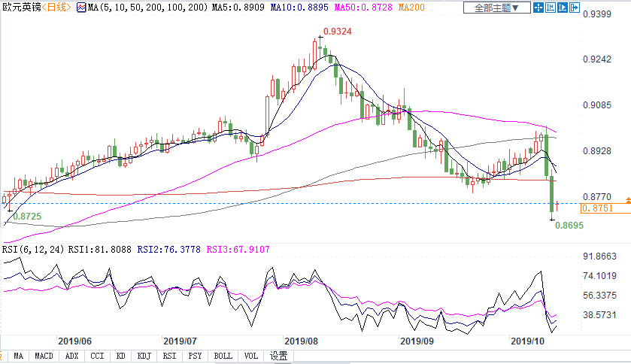The width and height of the screenshot is (631, 364).
Task: Click the RSI(6,12,24) indicator label
Action: (x=32, y=249)
